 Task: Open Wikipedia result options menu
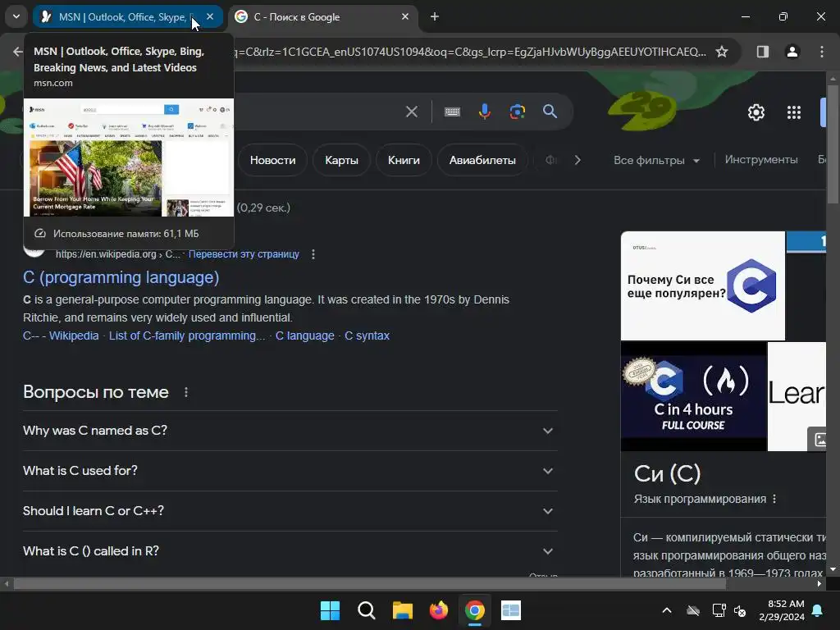click(x=313, y=254)
